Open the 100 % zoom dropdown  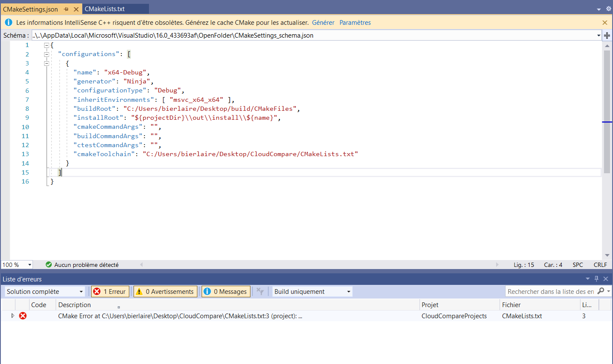click(30, 265)
